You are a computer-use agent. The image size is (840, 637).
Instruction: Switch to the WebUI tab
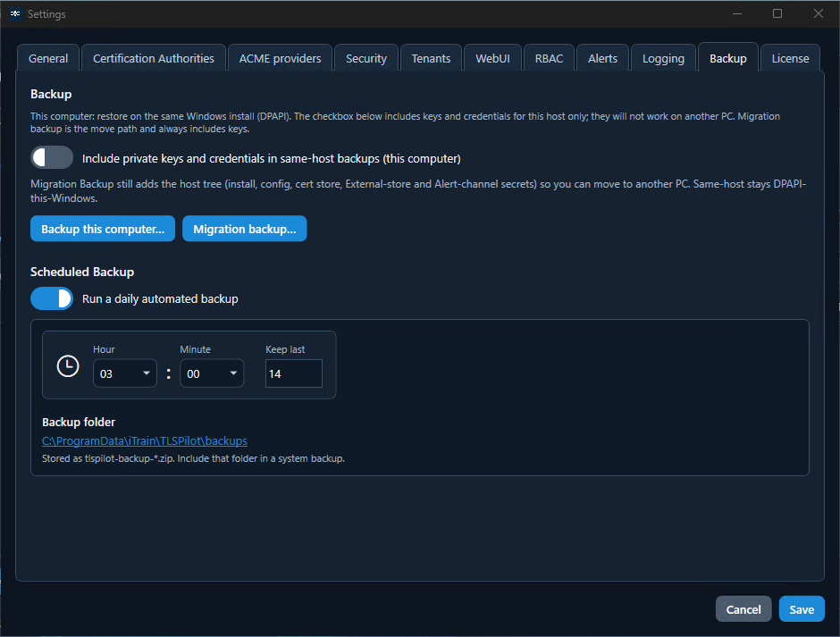493,58
